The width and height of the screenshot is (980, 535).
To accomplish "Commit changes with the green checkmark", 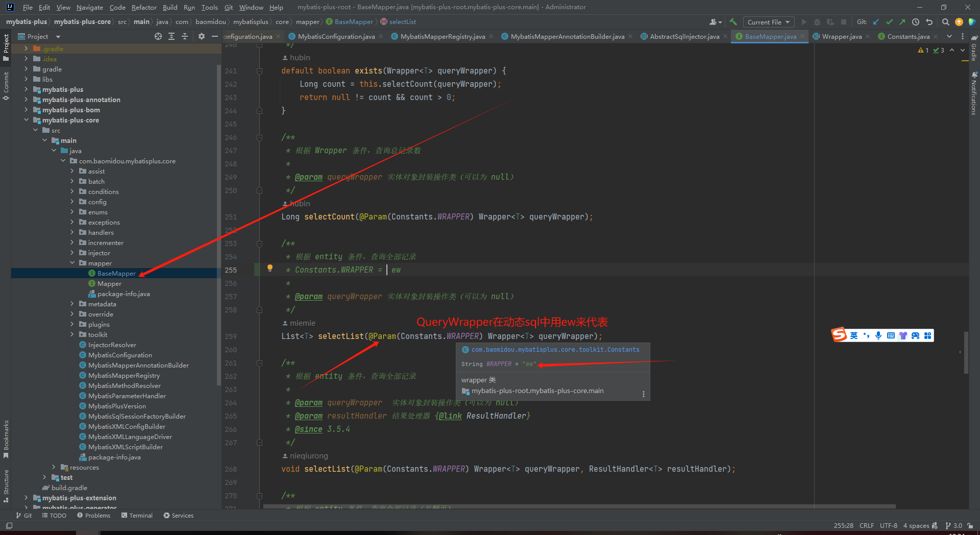I will tap(889, 22).
